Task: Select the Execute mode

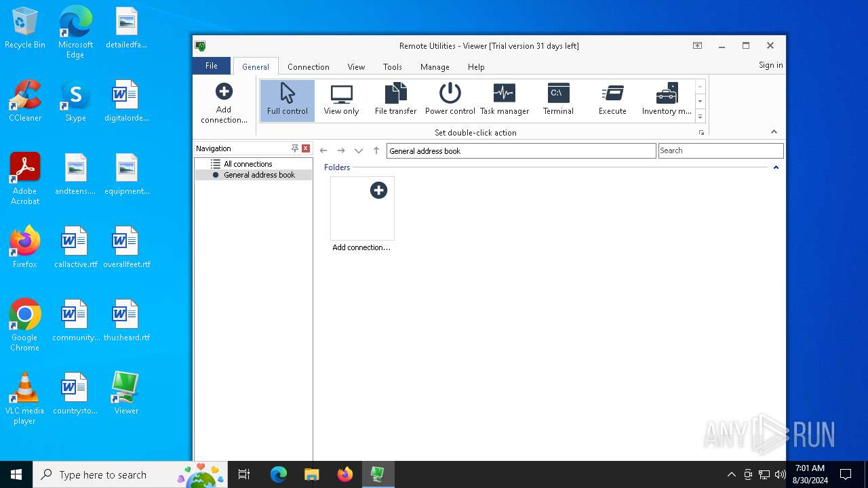Action: 612,100
